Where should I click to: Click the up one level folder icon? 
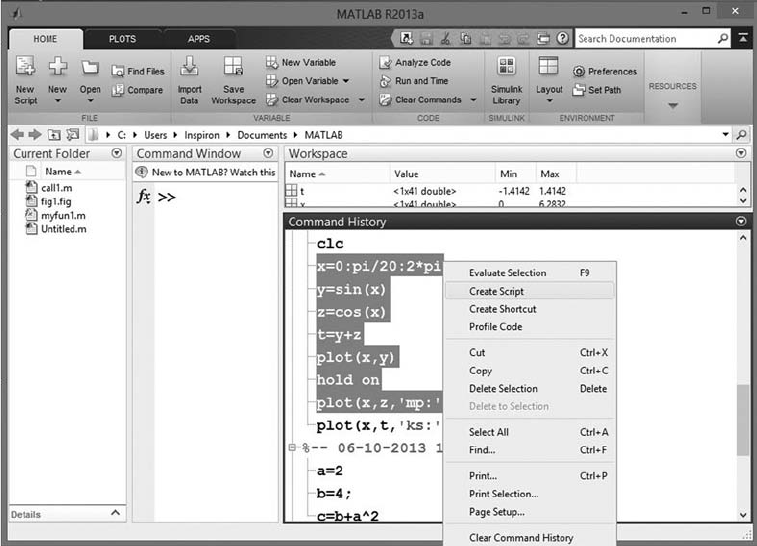click(54, 135)
